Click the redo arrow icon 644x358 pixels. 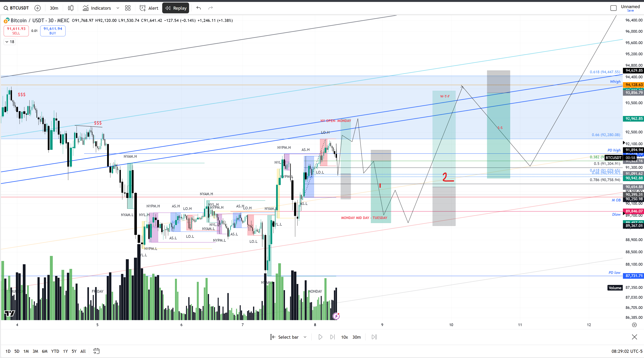click(211, 8)
